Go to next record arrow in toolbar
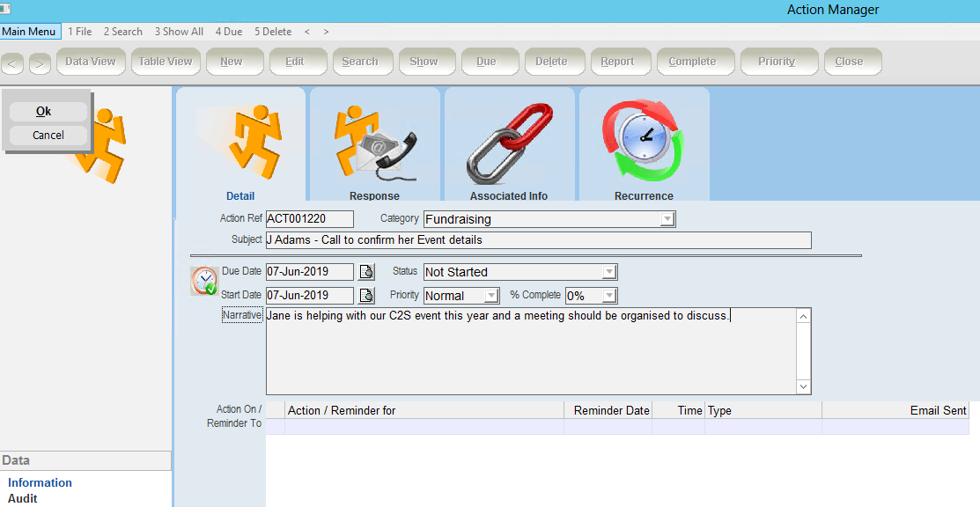980x507 pixels. pos(40,63)
